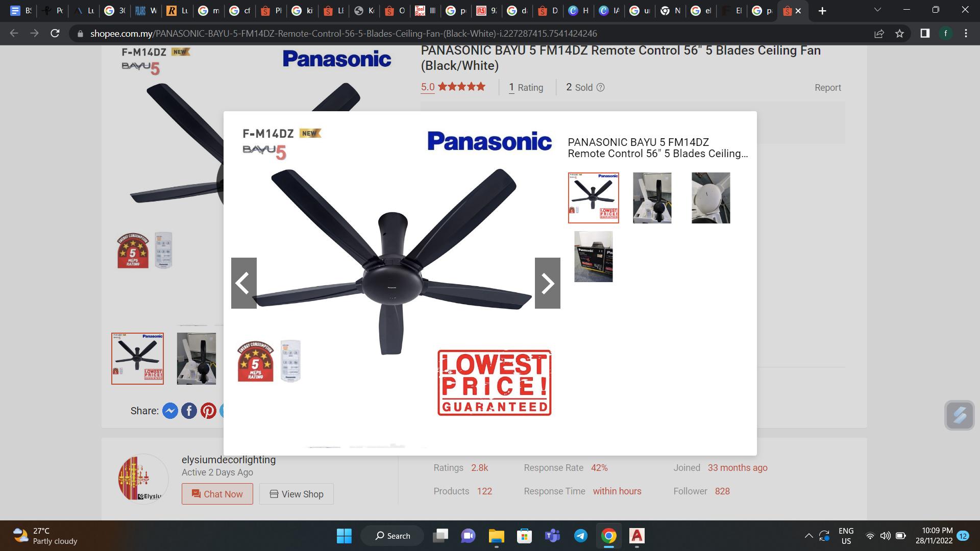Screen dimensions: 980x551
Task: Open View Shop button
Action: (x=296, y=494)
